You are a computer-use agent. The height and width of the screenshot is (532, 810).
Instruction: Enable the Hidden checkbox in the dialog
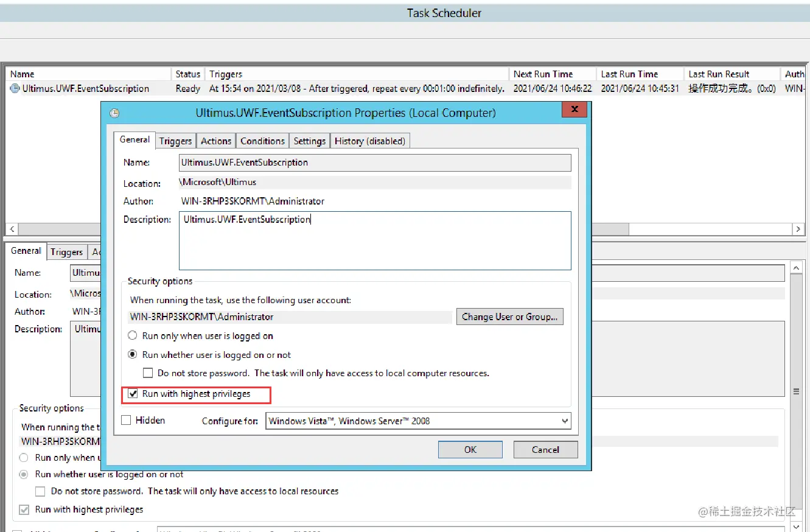tap(126, 420)
